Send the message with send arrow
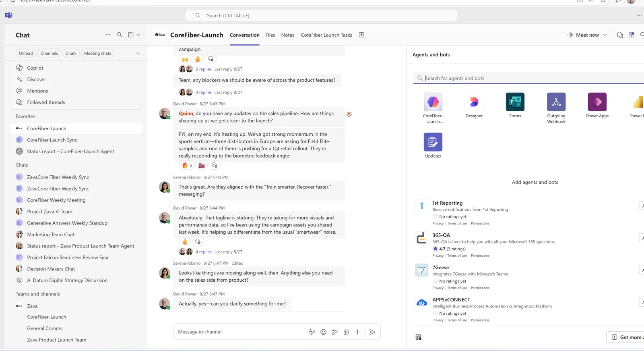Screen dimensions: 644x351 tap(372, 332)
